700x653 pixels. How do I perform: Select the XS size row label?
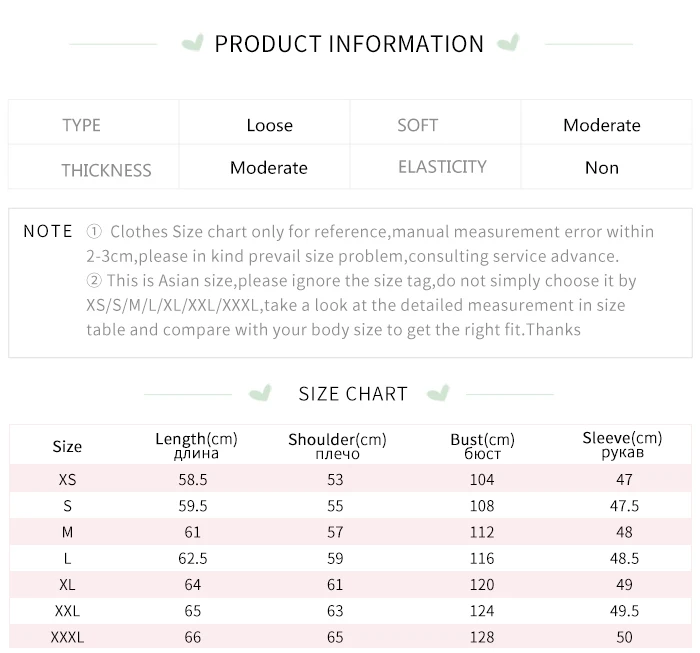67,479
